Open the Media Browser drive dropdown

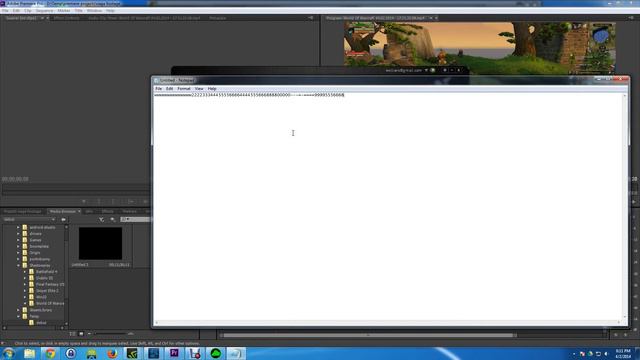pyautogui.click(x=29, y=220)
